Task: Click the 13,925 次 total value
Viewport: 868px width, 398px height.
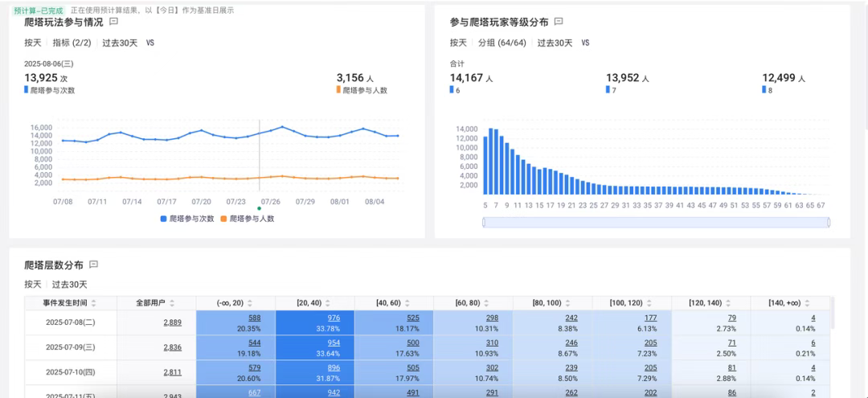Action: [x=46, y=79]
